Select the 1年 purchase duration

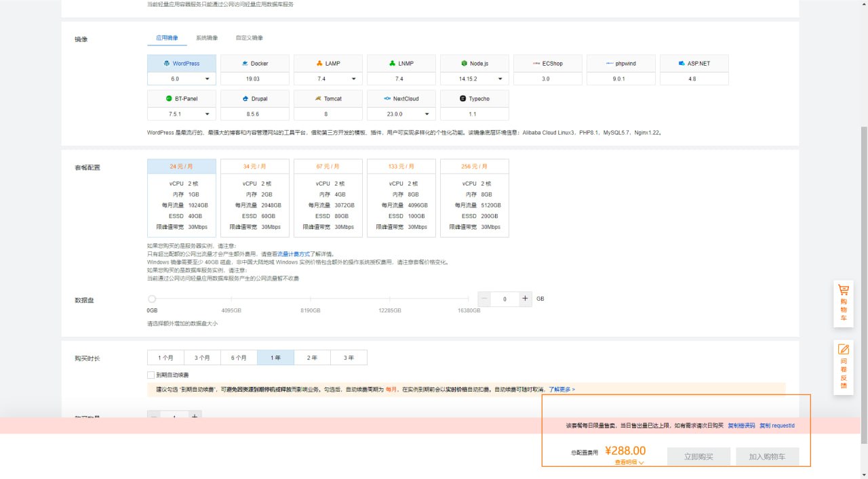[275, 358]
